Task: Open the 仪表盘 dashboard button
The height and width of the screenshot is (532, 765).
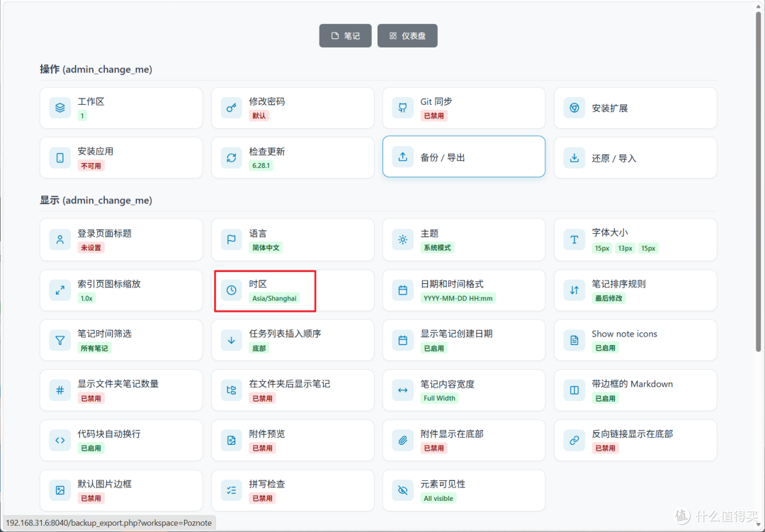Action: [407, 35]
